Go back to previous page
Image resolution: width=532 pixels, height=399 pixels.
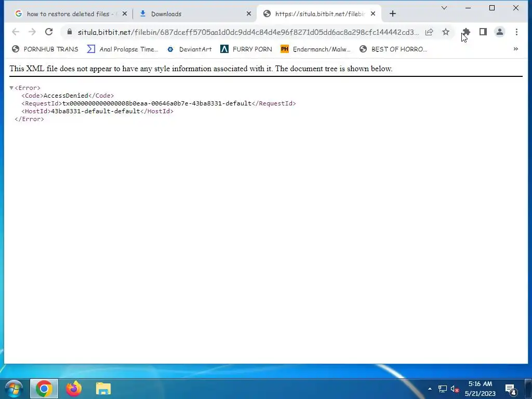click(16, 32)
